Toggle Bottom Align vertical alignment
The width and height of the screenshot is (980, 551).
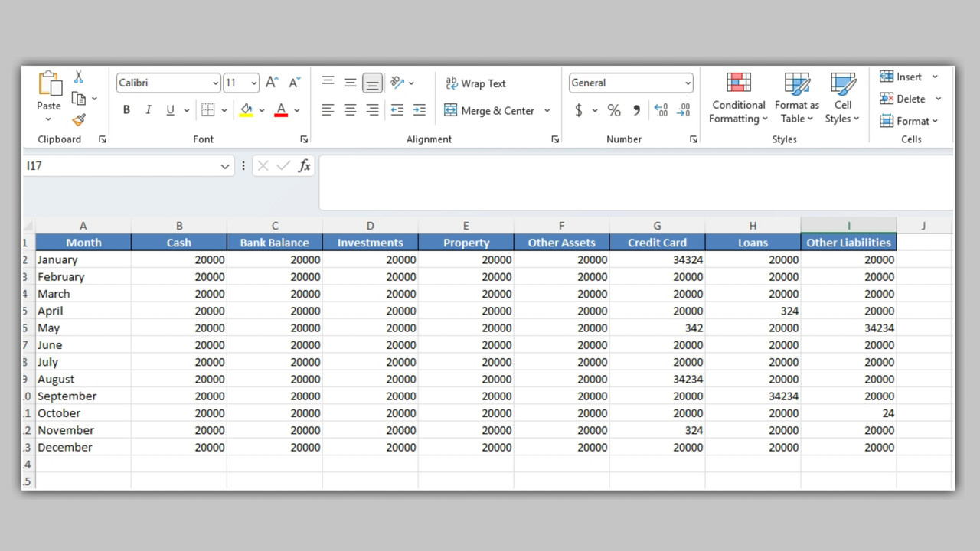[372, 83]
